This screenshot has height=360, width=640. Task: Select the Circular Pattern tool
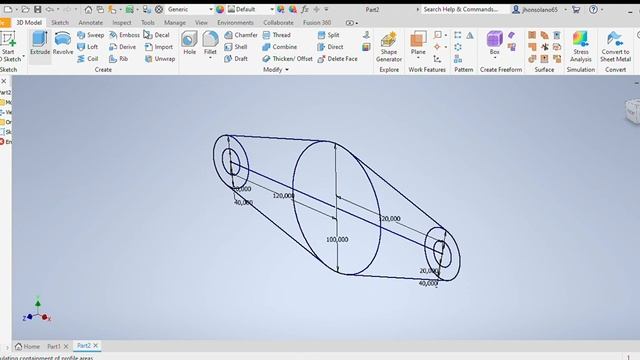(458, 47)
